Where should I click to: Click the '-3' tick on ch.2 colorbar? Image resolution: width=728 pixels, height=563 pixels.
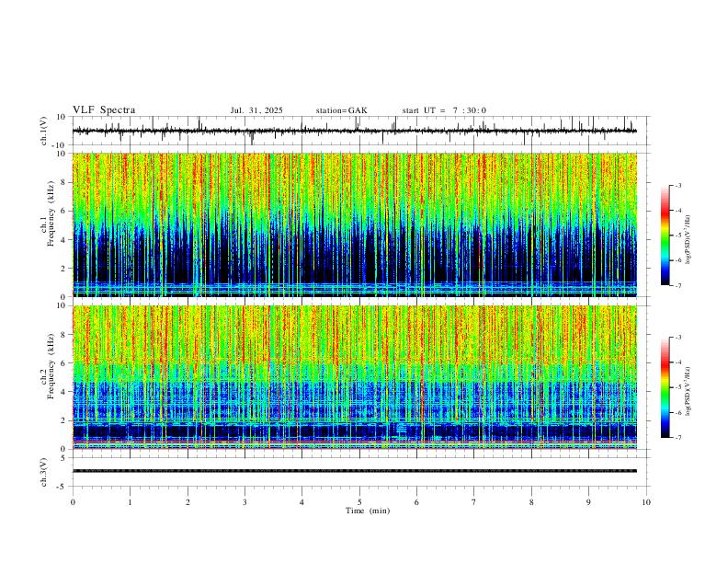678,338
